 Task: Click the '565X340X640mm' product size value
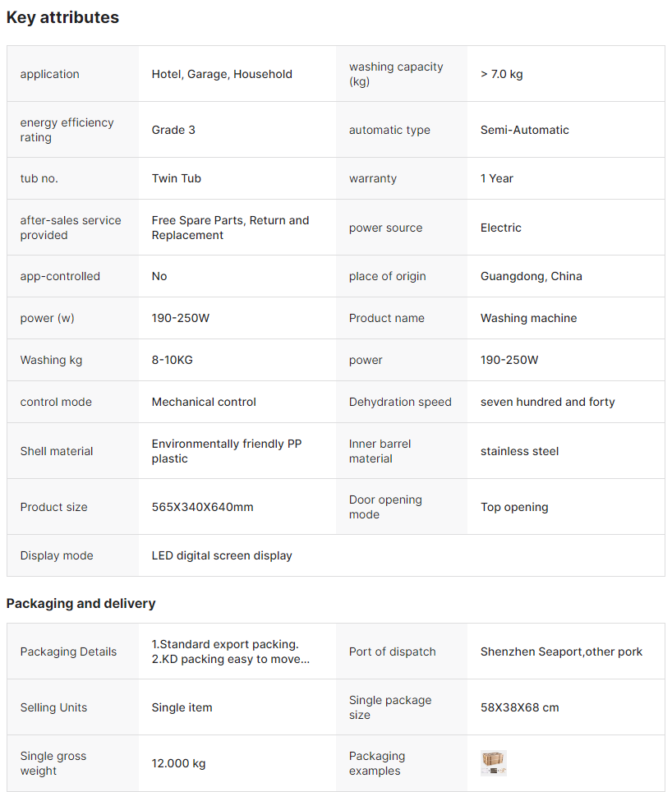tap(202, 507)
